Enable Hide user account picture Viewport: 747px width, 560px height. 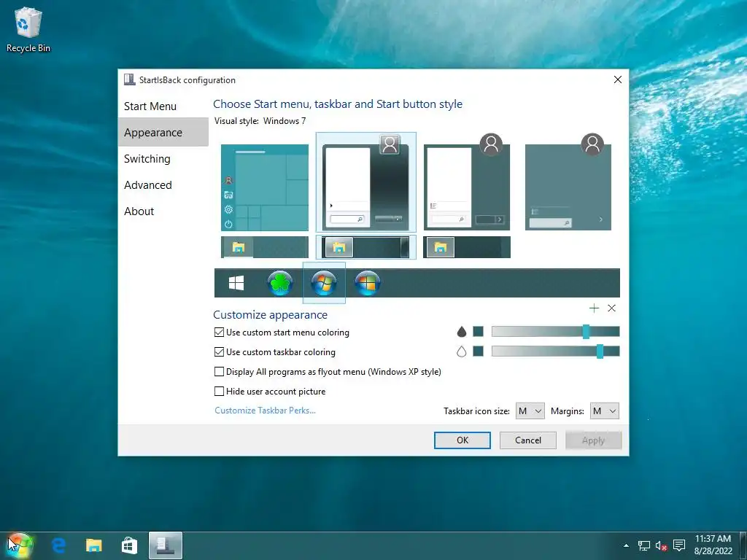(x=219, y=392)
